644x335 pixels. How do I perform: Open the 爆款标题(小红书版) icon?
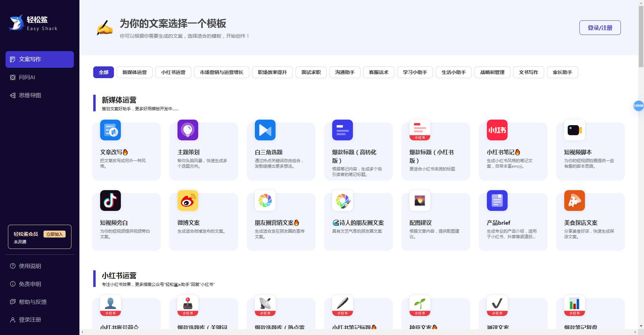[x=420, y=130]
